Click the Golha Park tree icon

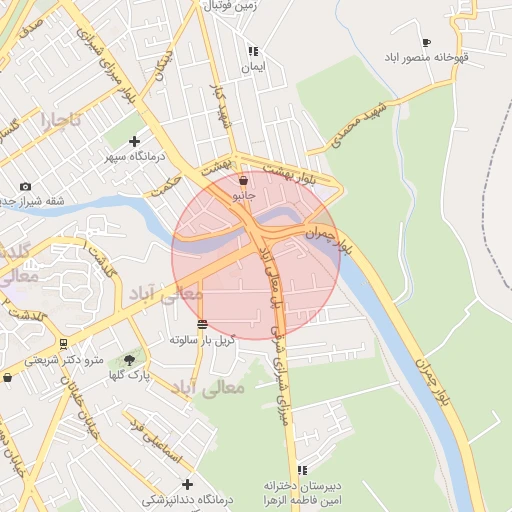[129, 360]
